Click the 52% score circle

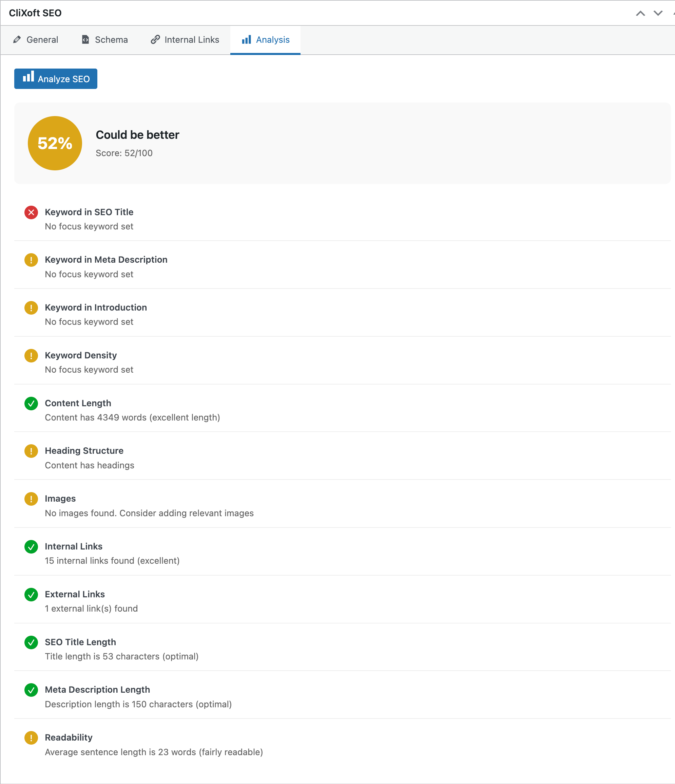pos(55,143)
